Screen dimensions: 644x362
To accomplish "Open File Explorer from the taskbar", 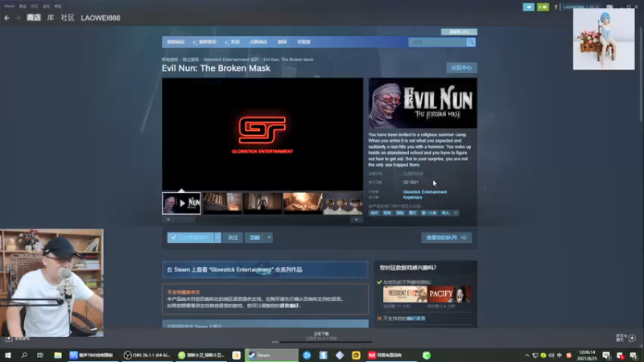I will [58, 355].
